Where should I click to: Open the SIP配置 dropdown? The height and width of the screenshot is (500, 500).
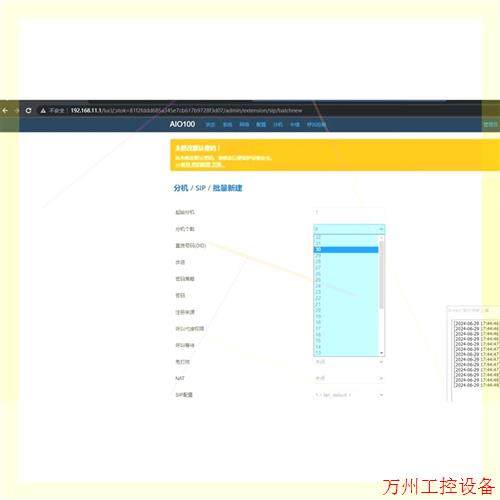pyautogui.click(x=349, y=395)
